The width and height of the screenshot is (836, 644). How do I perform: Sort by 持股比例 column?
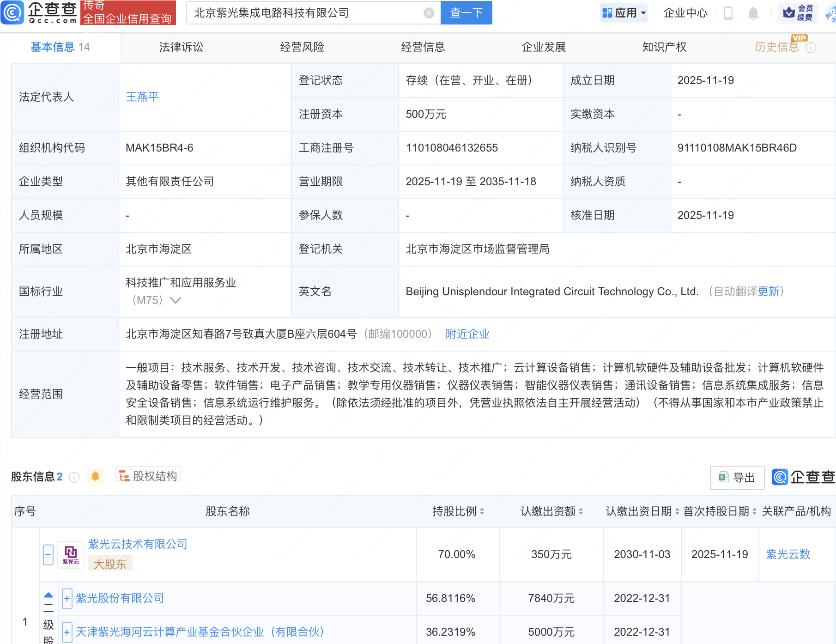[458, 511]
